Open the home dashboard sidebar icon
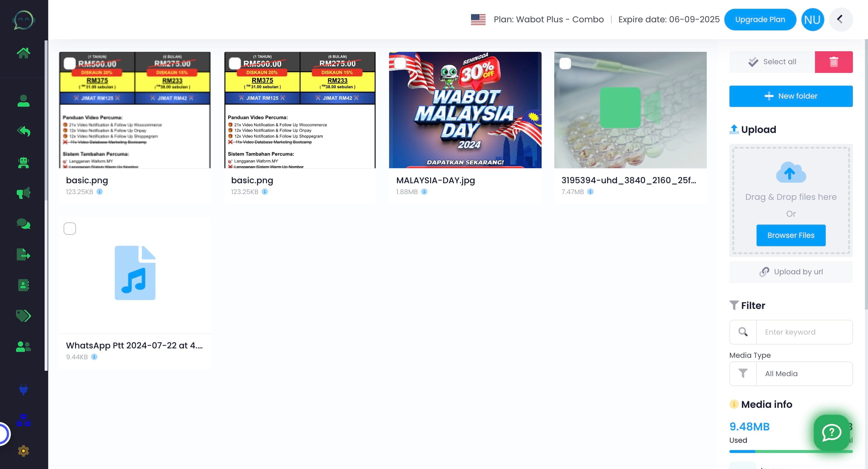This screenshot has width=868, height=469. tap(23, 52)
